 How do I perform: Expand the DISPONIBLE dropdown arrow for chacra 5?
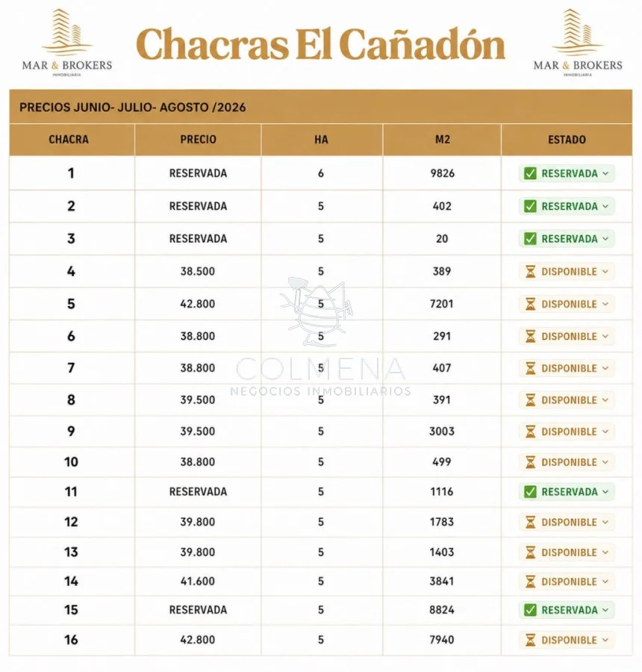pyautogui.click(x=605, y=305)
